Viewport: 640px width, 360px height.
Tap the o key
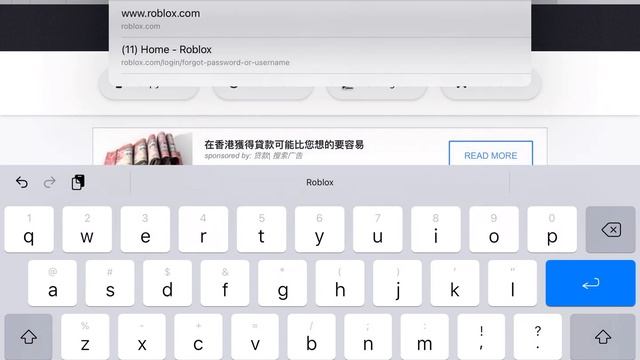point(494,229)
